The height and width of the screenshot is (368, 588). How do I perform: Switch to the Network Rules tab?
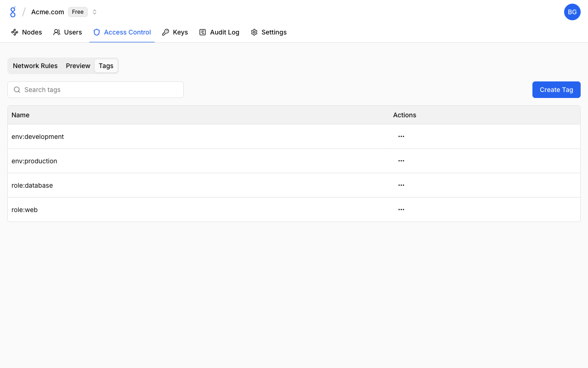tap(35, 66)
